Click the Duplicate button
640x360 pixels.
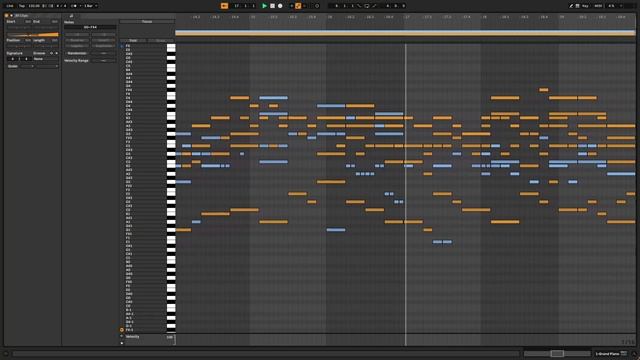coord(104,46)
